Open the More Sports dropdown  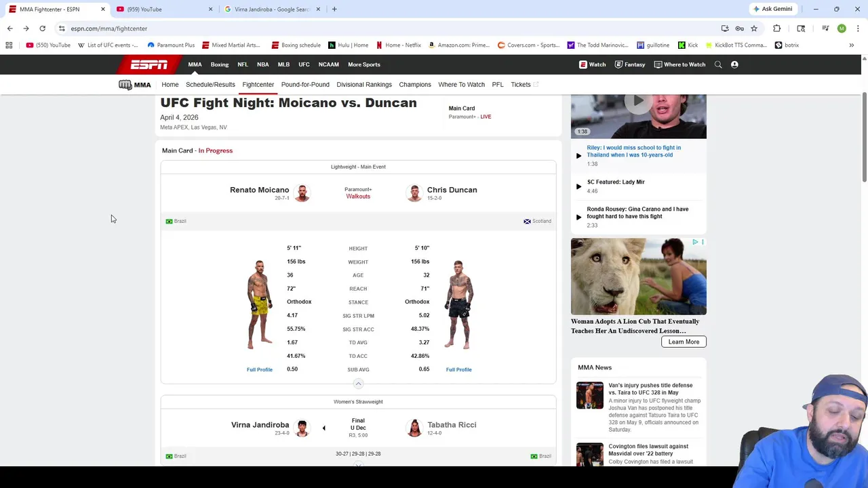[364, 64]
